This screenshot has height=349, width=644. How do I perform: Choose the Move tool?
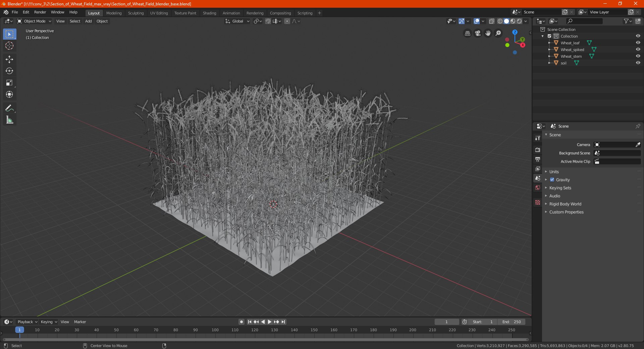pyautogui.click(x=9, y=59)
